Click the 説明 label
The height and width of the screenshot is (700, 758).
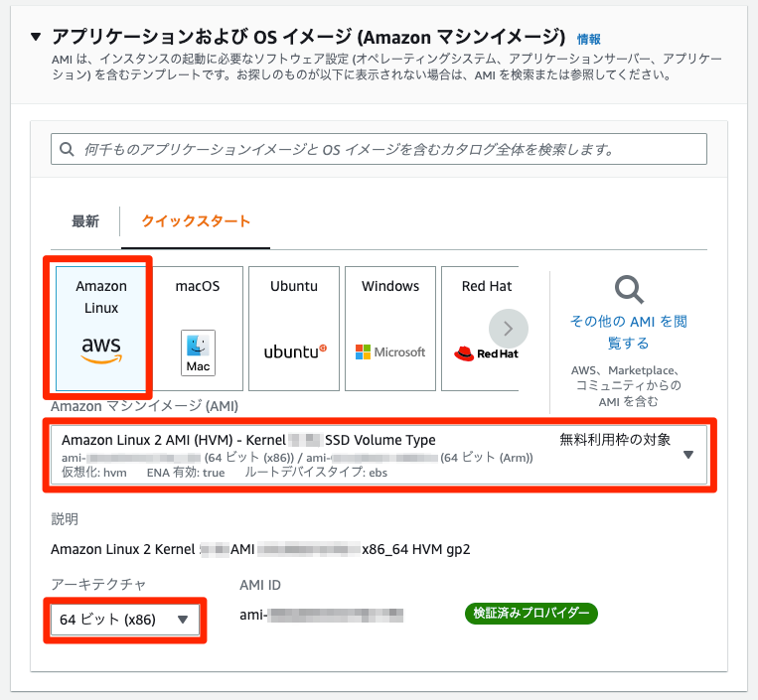point(65,519)
